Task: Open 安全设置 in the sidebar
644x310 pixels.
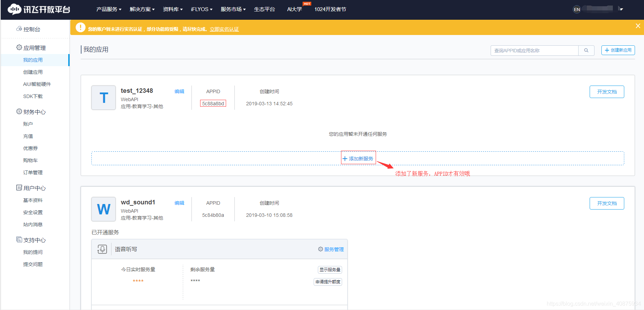Action: point(33,212)
